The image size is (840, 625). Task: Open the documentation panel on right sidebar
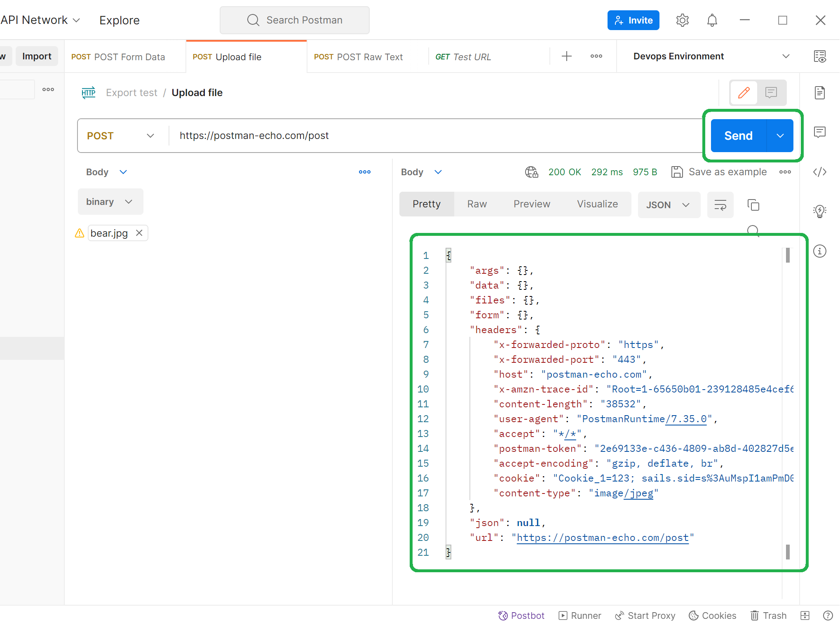(820, 93)
